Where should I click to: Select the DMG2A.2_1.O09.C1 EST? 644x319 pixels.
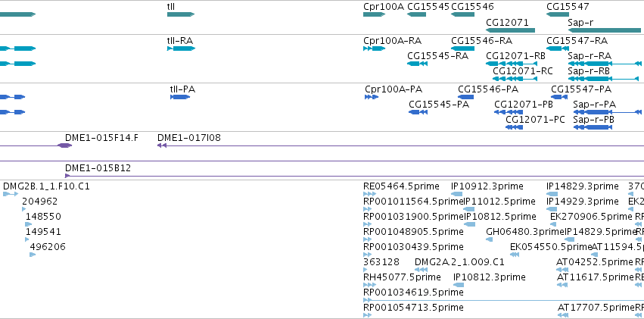(x=422, y=270)
